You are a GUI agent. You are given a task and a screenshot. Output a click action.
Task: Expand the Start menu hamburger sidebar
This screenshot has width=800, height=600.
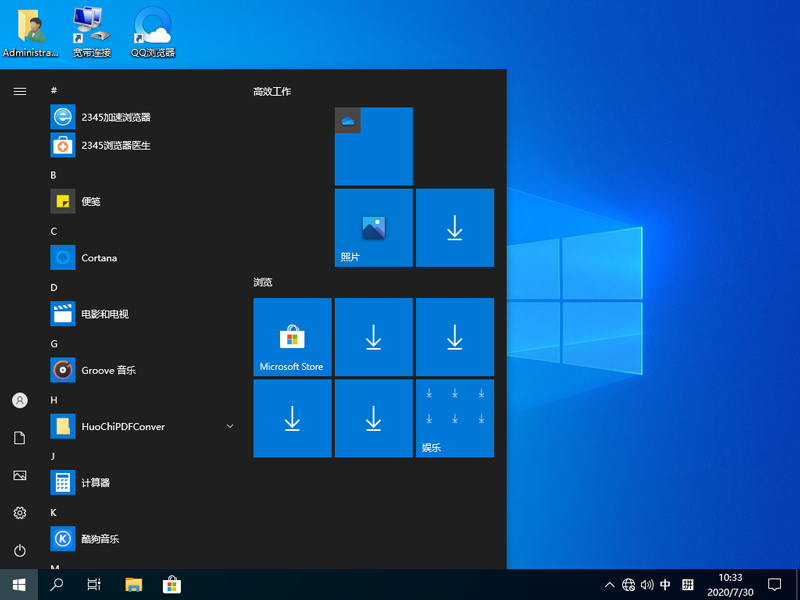(x=19, y=91)
